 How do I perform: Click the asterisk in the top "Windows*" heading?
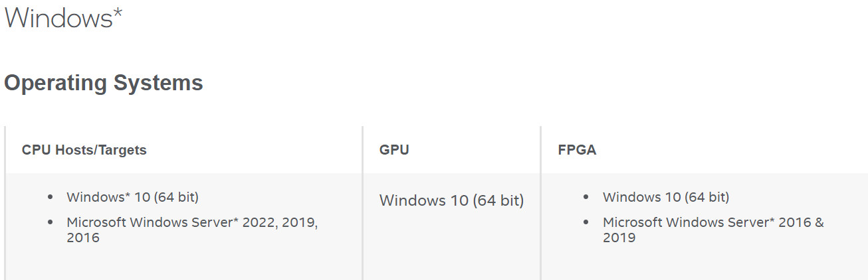118,12
